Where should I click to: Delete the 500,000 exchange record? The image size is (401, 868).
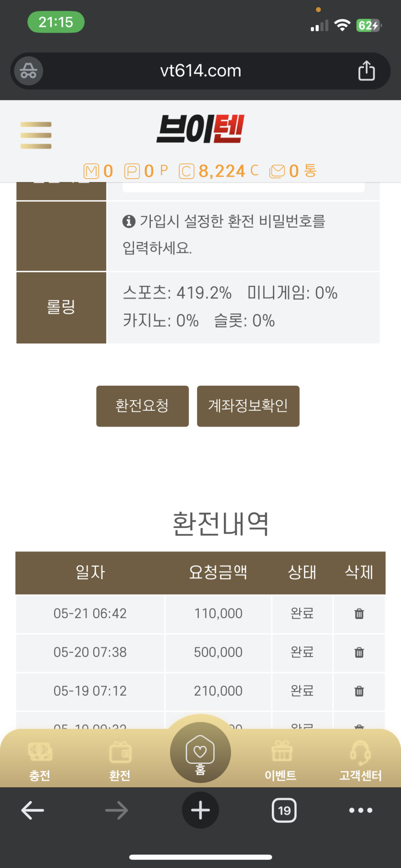359,652
